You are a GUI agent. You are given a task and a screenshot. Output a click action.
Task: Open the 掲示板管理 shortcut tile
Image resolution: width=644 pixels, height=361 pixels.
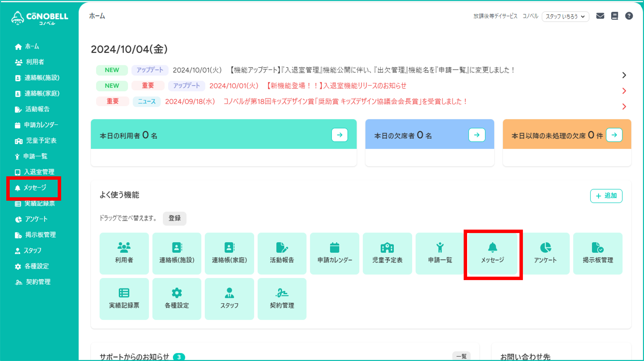(598, 253)
